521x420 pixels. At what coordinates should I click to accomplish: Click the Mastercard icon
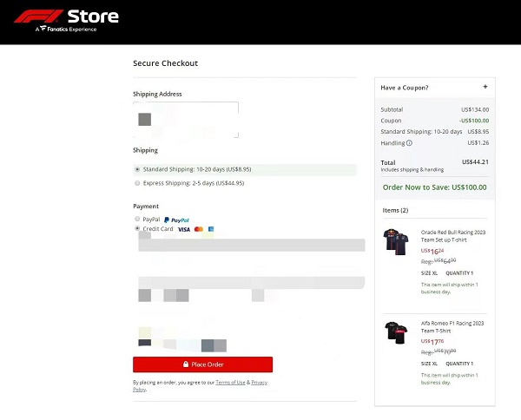198,229
